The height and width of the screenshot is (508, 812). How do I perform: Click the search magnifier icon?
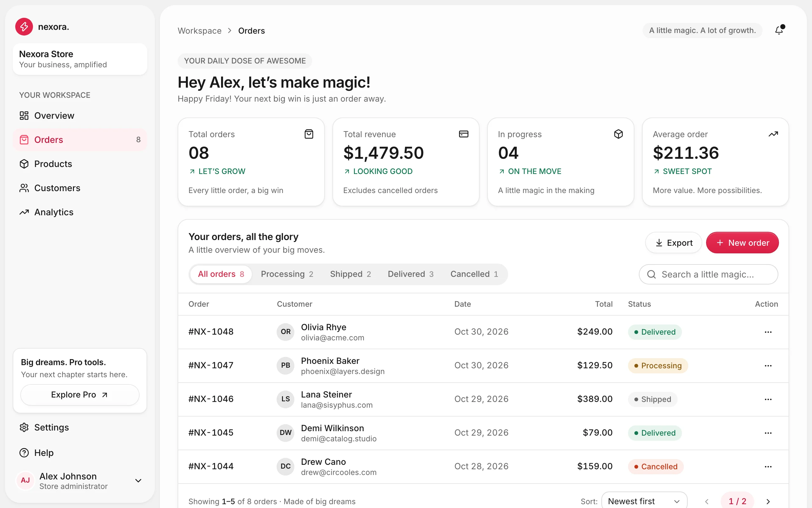pos(651,274)
